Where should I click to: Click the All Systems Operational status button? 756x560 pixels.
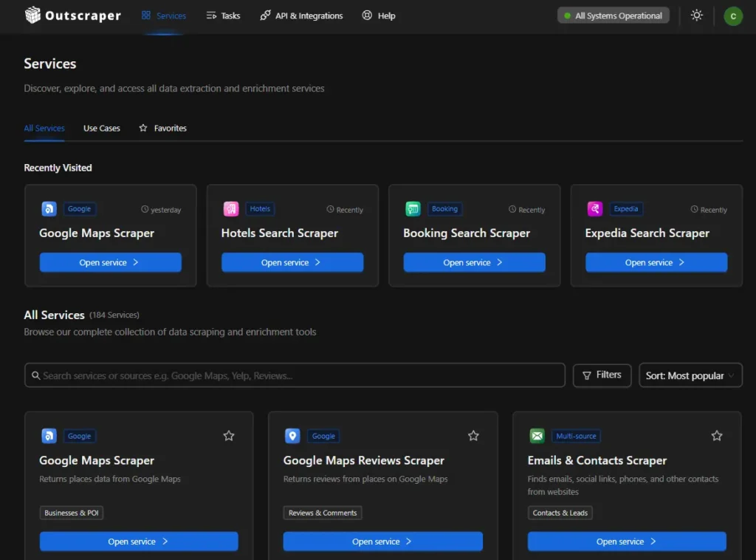pos(613,14)
